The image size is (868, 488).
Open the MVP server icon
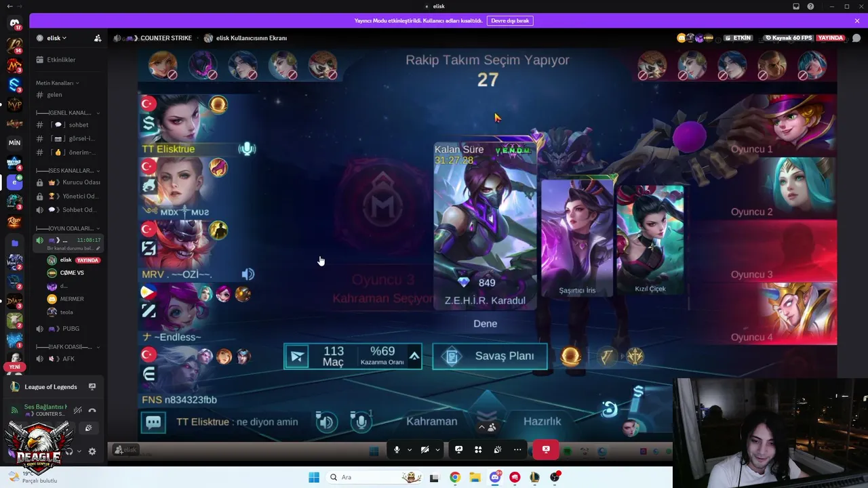tap(14, 104)
